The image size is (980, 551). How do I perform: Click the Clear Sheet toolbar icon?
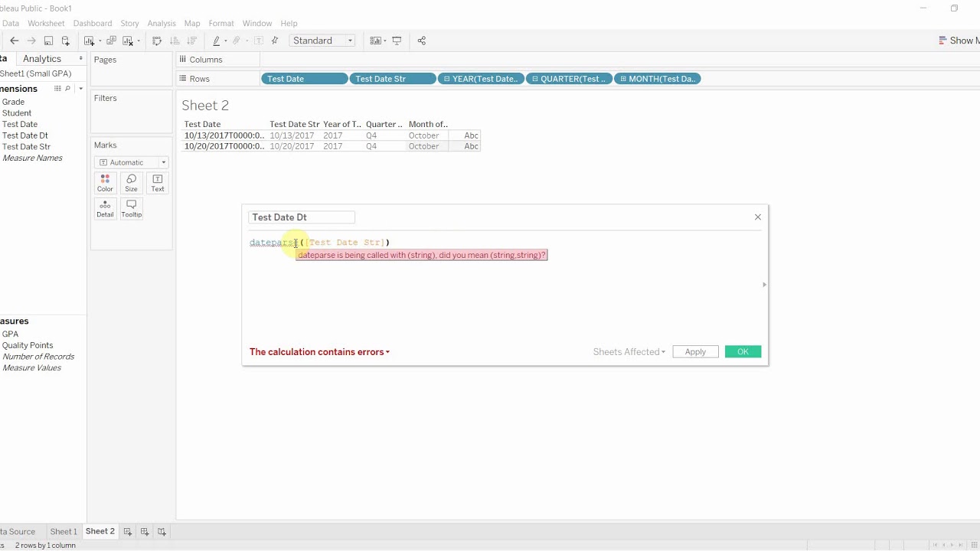(x=127, y=41)
